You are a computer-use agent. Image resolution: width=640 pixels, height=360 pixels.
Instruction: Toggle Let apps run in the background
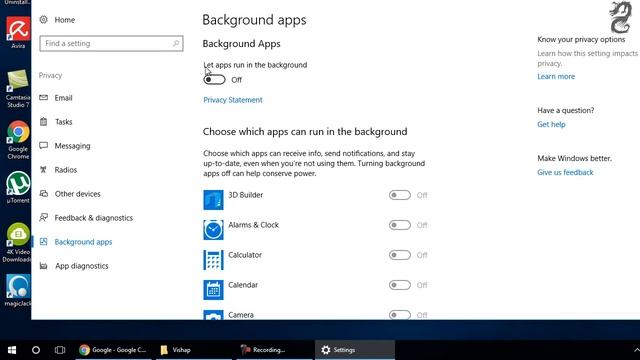[x=214, y=80]
